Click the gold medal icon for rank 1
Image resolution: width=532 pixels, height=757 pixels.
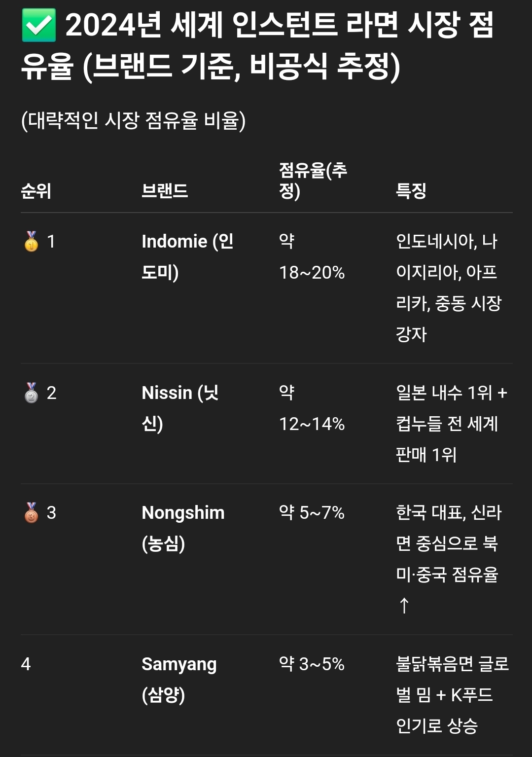tap(31, 242)
